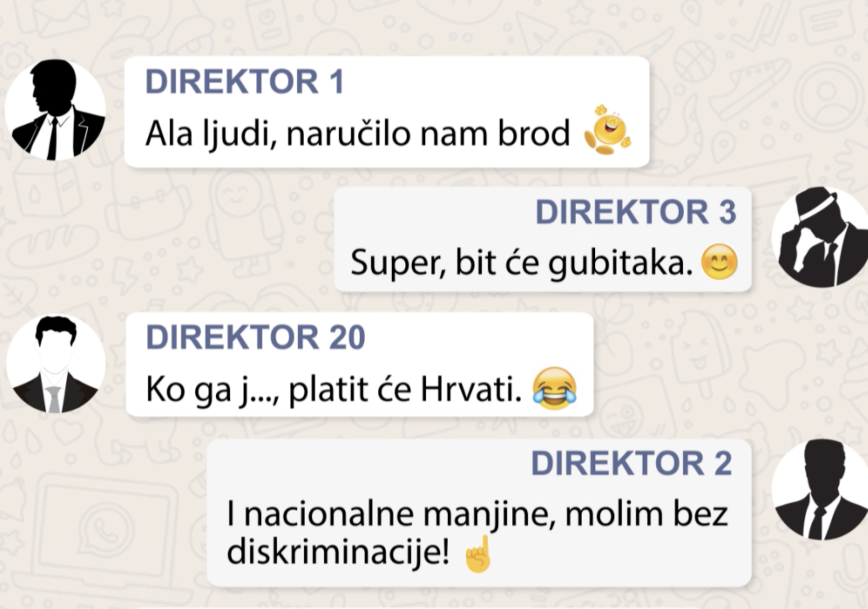
Task: Open Direktor 20's profile picture
Action: pos(56,364)
